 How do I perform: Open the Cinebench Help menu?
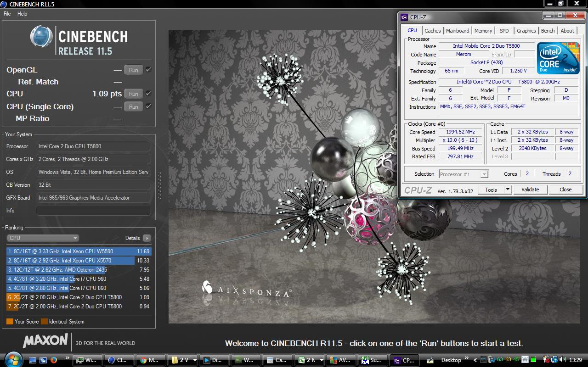point(22,14)
